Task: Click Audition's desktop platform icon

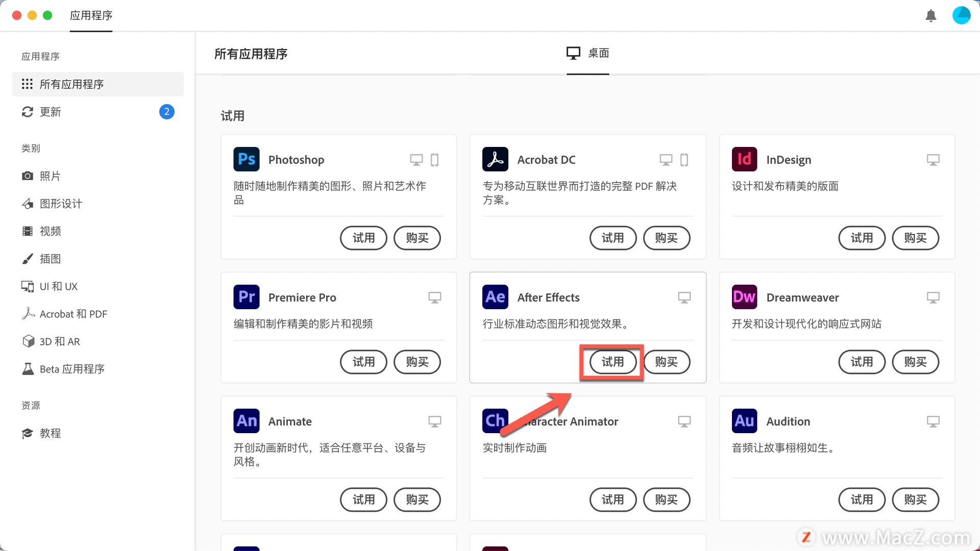Action: [x=933, y=422]
